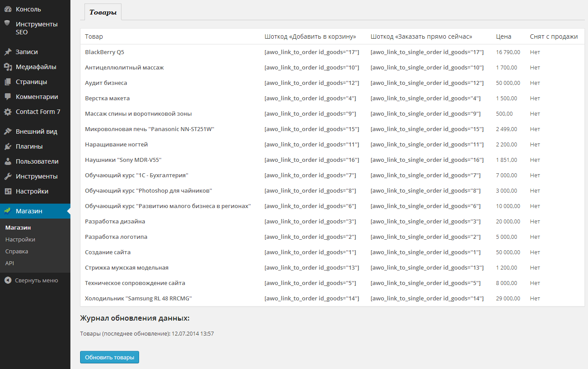Click the Инструменты SEO shield icon
Screen dimensions: 588x369
(x=7, y=23)
